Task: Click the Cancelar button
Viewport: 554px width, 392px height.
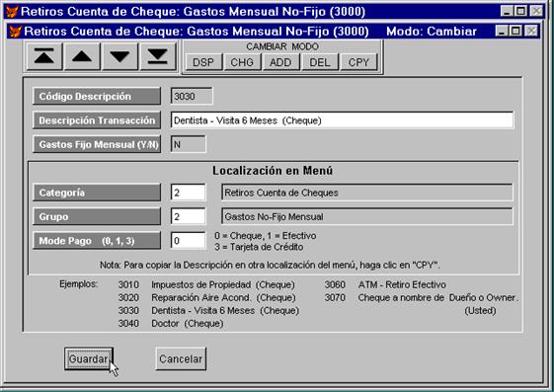Action: coord(181,358)
